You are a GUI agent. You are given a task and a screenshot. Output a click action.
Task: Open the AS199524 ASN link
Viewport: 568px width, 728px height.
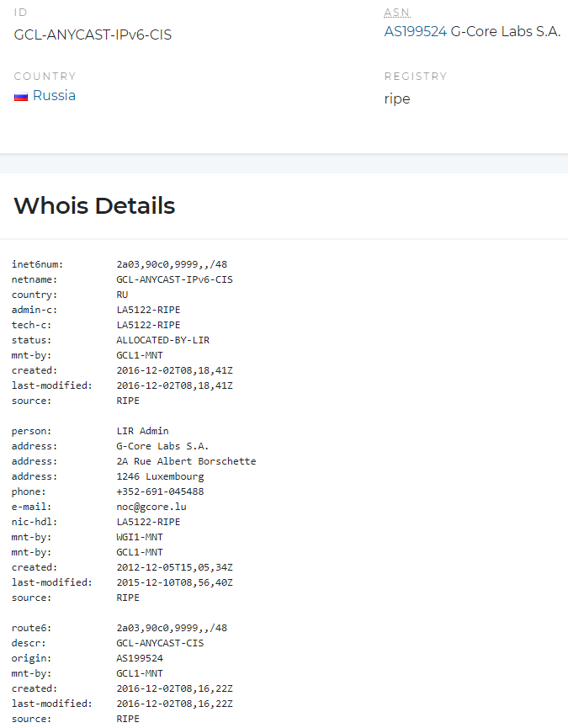click(416, 32)
